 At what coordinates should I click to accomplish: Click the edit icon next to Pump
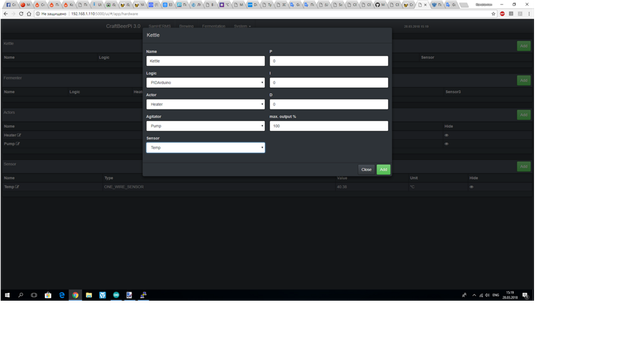pos(18,144)
